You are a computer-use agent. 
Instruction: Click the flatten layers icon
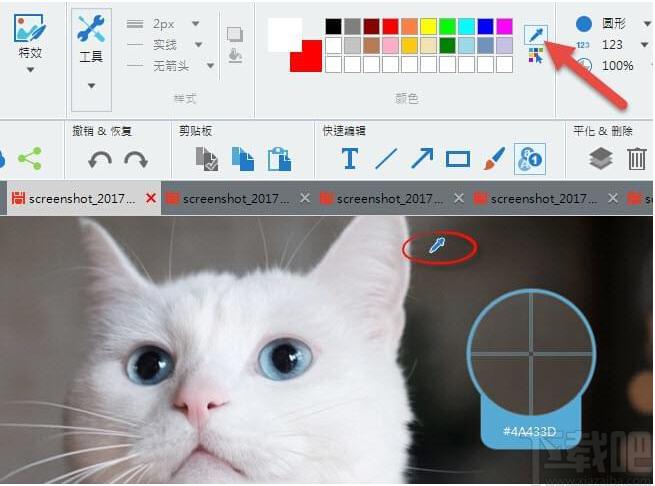click(601, 159)
